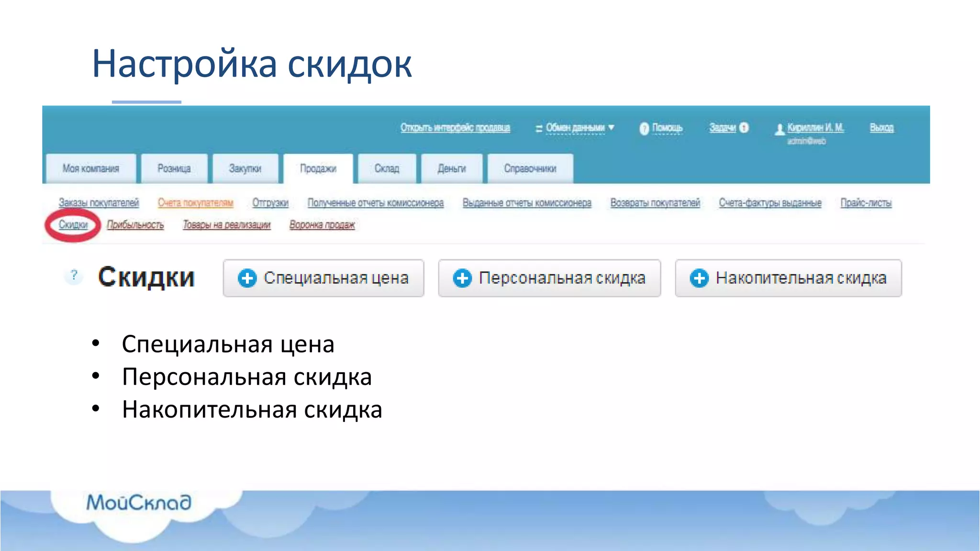Open Открыть интерфейс продавца link
980x551 pixels.
click(455, 128)
